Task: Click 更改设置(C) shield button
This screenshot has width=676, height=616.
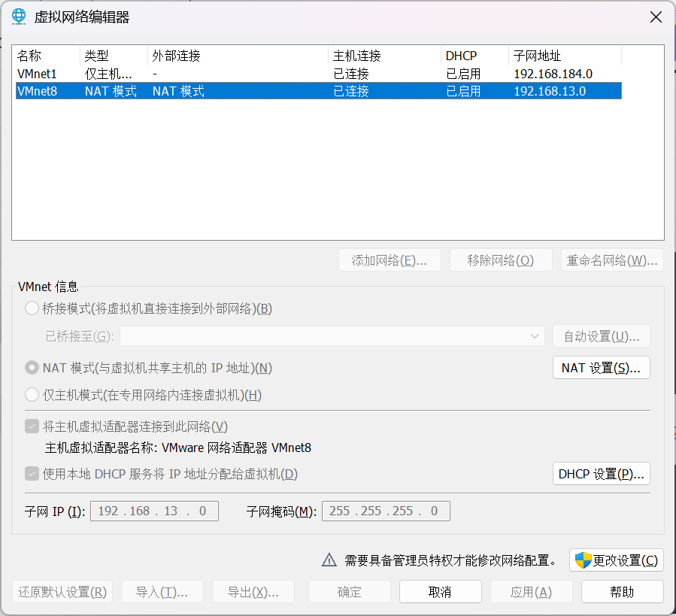Action: [x=617, y=560]
